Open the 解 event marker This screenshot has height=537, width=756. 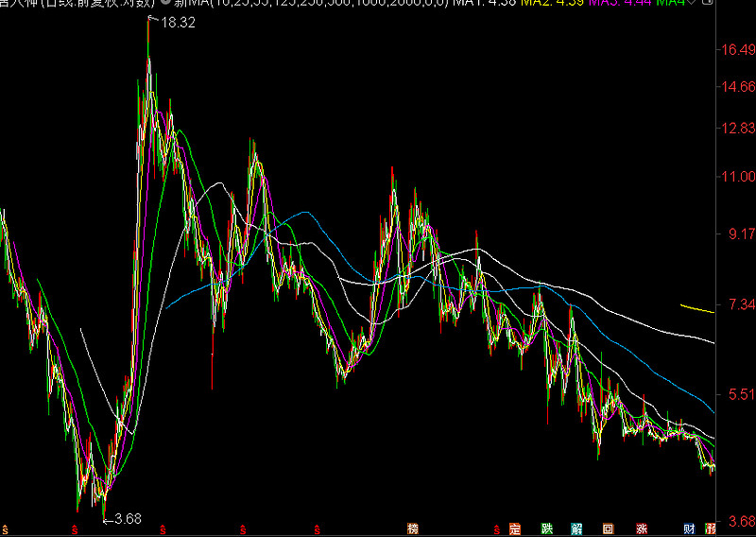(576, 528)
